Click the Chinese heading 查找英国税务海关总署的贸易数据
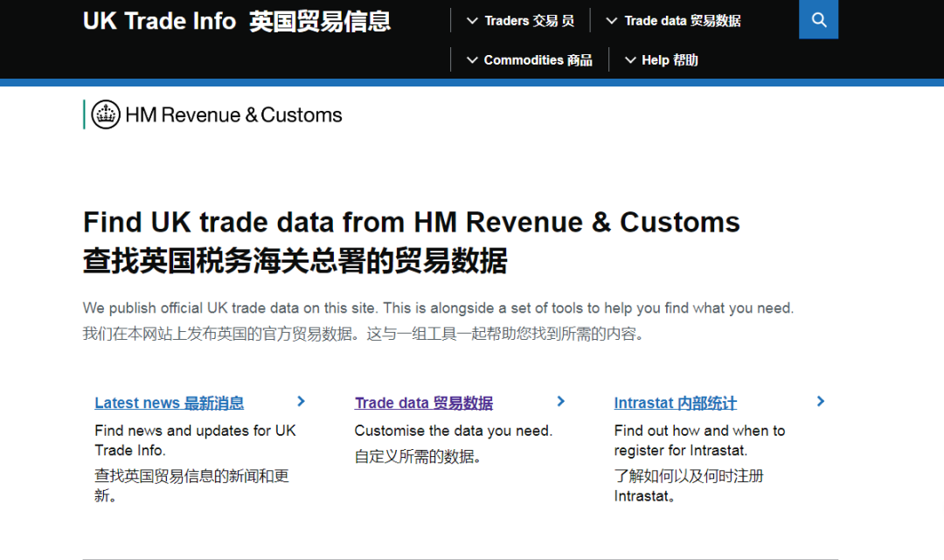The width and height of the screenshot is (944, 560). pyautogui.click(x=295, y=261)
